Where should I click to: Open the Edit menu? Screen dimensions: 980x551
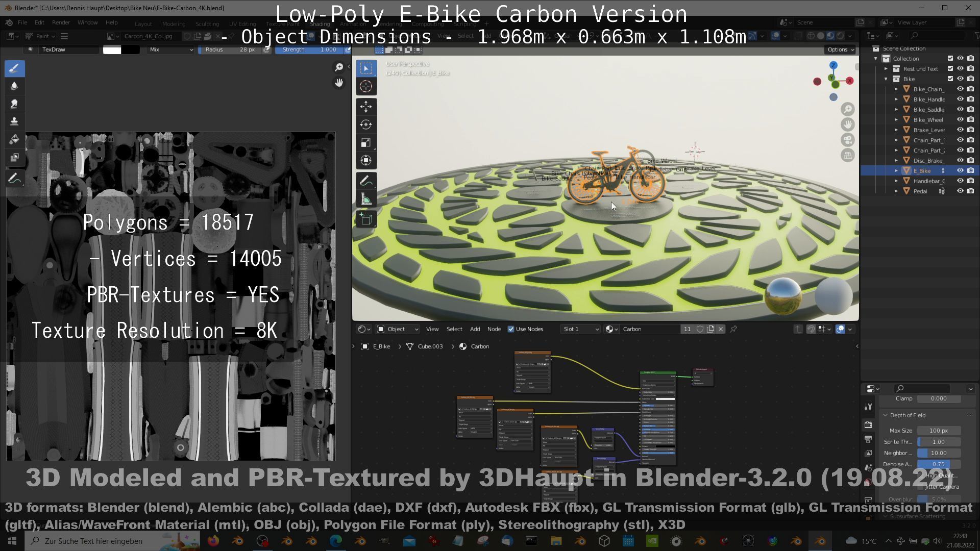39,22
